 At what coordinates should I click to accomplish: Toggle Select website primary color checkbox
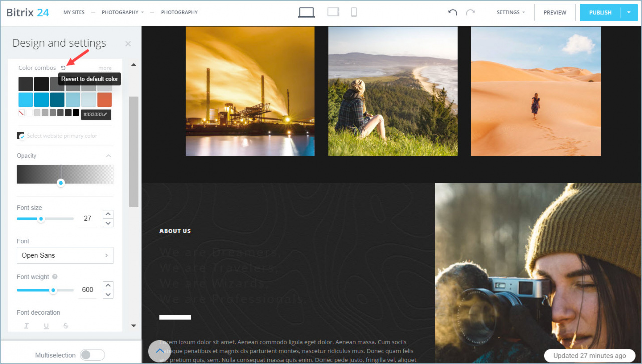pyautogui.click(x=21, y=136)
